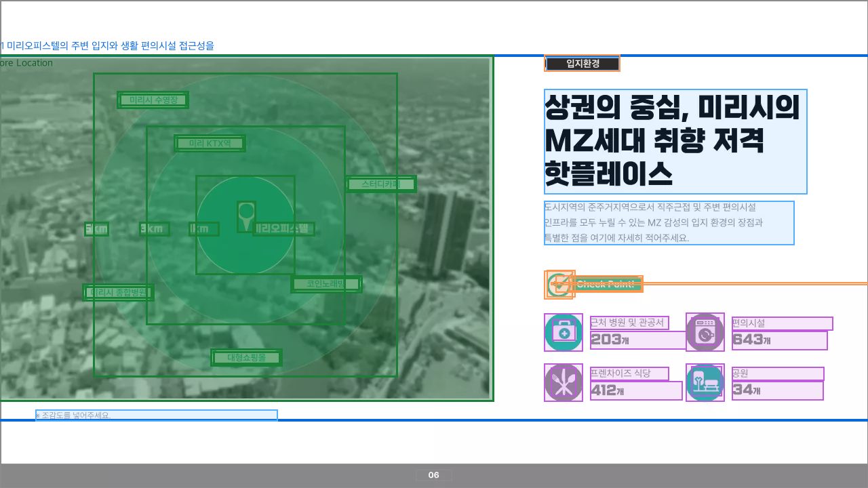Click the map location pin icon
Screen dimensions: 868x488
pyautogui.click(x=246, y=217)
